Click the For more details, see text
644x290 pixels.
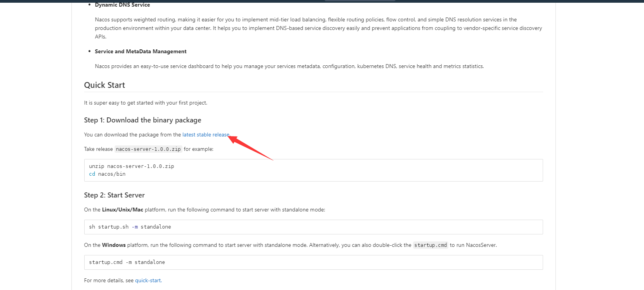tap(109, 281)
